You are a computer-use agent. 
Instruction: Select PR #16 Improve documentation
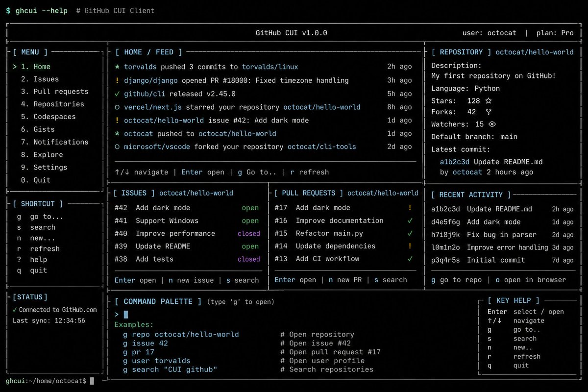[x=343, y=220]
